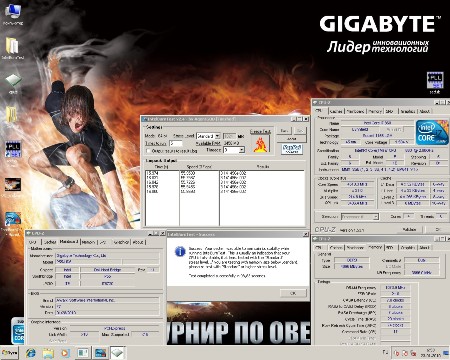Select CPU tab in CPU-Z Memory window
The height and width of the screenshot is (360, 450).
[x=319, y=247]
